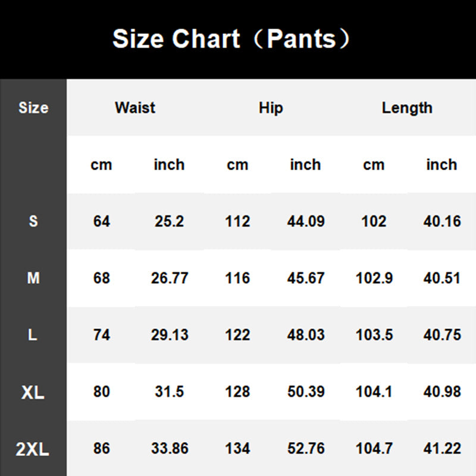Image resolution: width=476 pixels, height=476 pixels.
Task: Click the S size row label
Action: (x=33, y=221)
